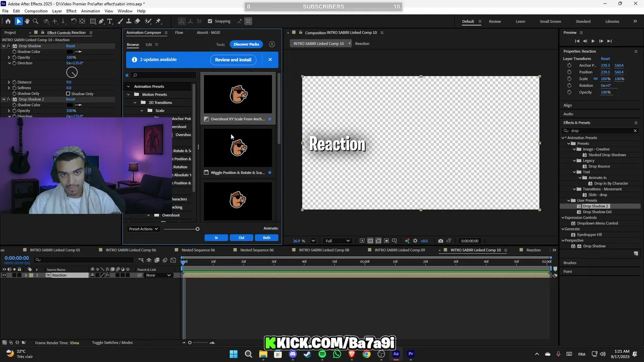The height and width of the screenshot is (362, 644).
Task: Toggle the Opacity stopwatch under Drop Shadow
Action: coord(14,57)
